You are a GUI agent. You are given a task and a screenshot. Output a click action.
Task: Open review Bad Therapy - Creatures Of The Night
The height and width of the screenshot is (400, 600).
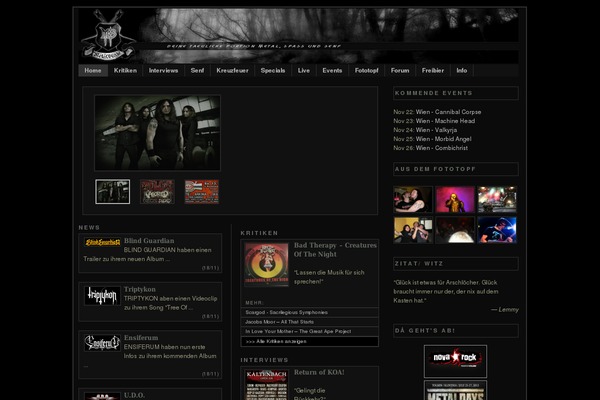335,250
